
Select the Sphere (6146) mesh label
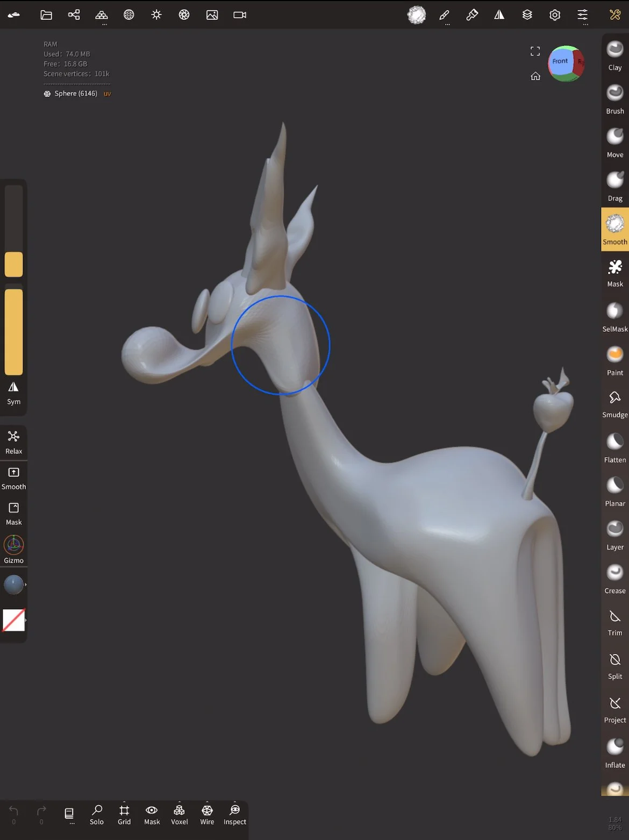coord(76,94)
